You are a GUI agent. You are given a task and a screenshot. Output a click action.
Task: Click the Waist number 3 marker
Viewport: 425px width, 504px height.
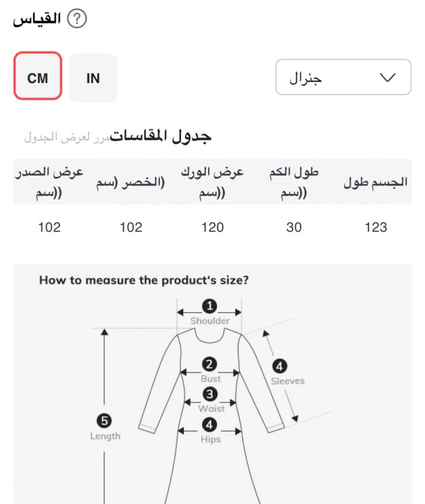tap(210, 394)
